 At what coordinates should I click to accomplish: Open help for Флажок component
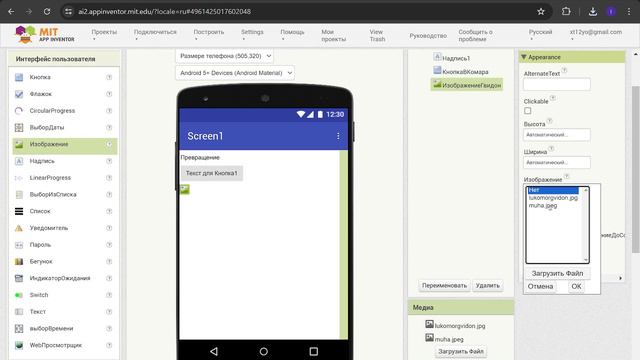pos(109,94)
